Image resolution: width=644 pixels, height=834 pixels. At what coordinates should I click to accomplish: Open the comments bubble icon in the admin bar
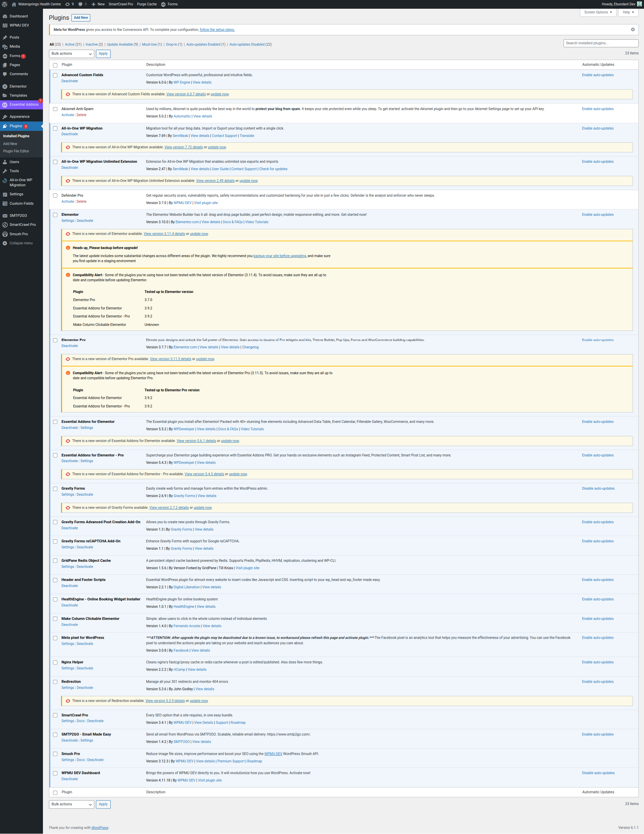tap(80, 4)
